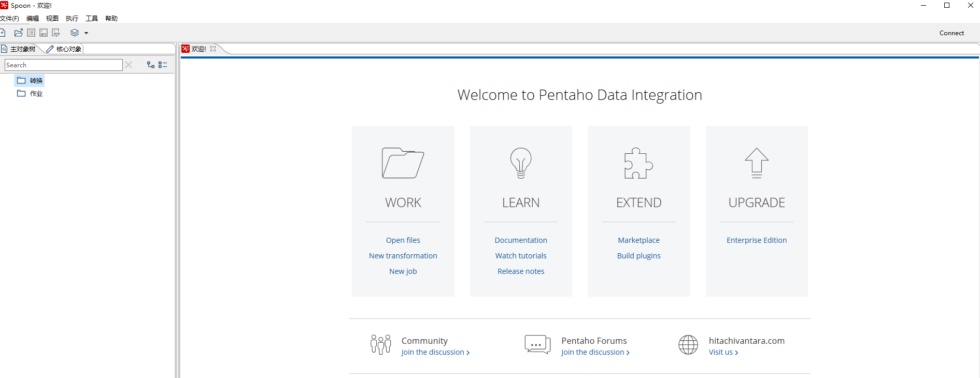Click the expand tree icon

point(151,65)
